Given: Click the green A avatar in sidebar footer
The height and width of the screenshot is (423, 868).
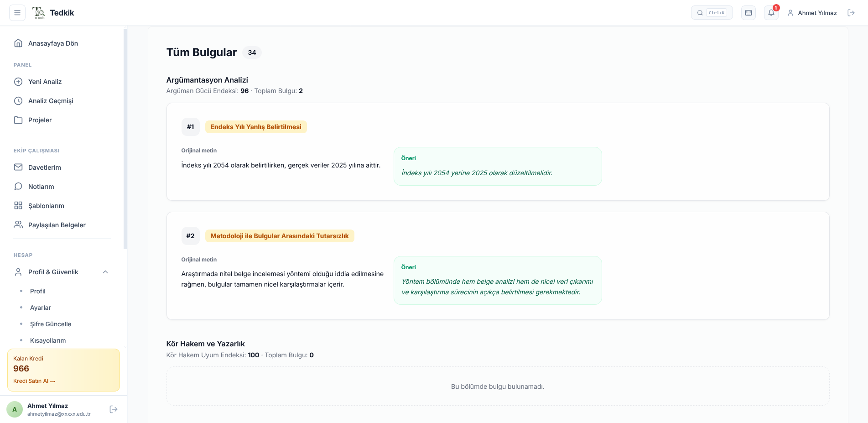Looking at the screenshot, I should click(x=15, y=409).
